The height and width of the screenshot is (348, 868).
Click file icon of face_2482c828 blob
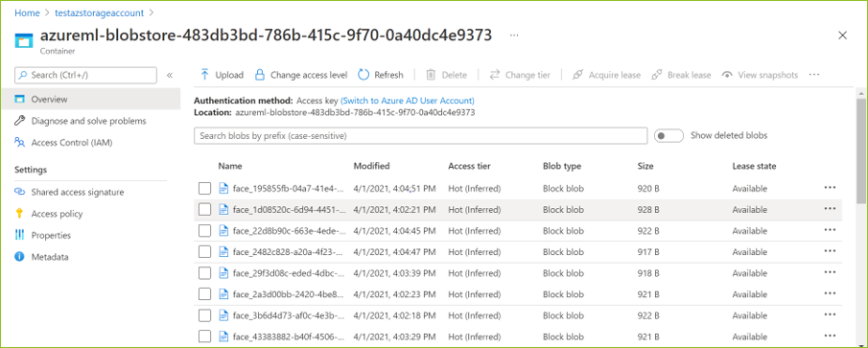tap(223, 252)
